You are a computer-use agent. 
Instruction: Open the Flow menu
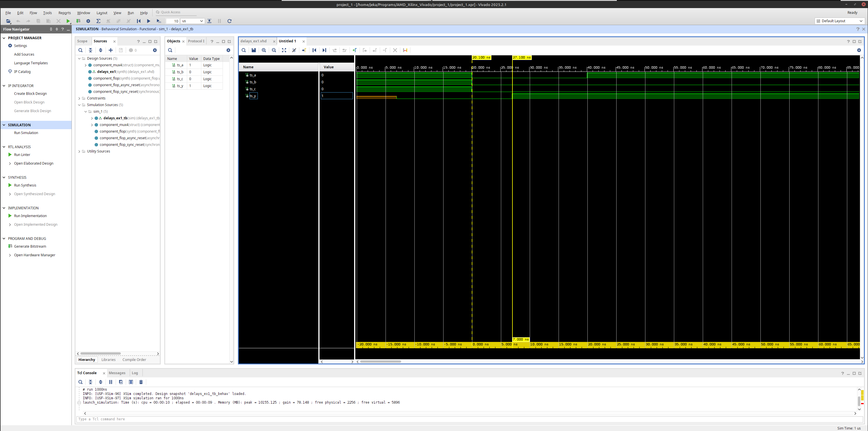pyautogui.click(x=33, y=13)
